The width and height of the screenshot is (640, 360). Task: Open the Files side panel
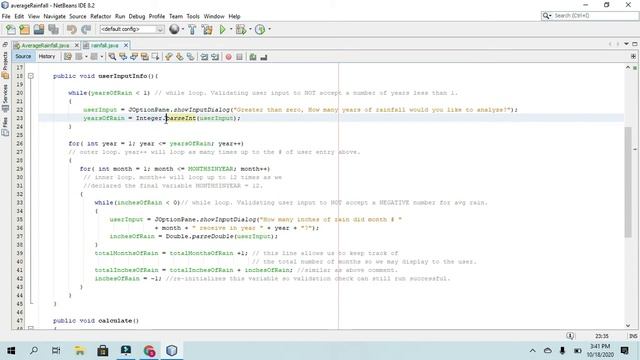coord(5,127)
